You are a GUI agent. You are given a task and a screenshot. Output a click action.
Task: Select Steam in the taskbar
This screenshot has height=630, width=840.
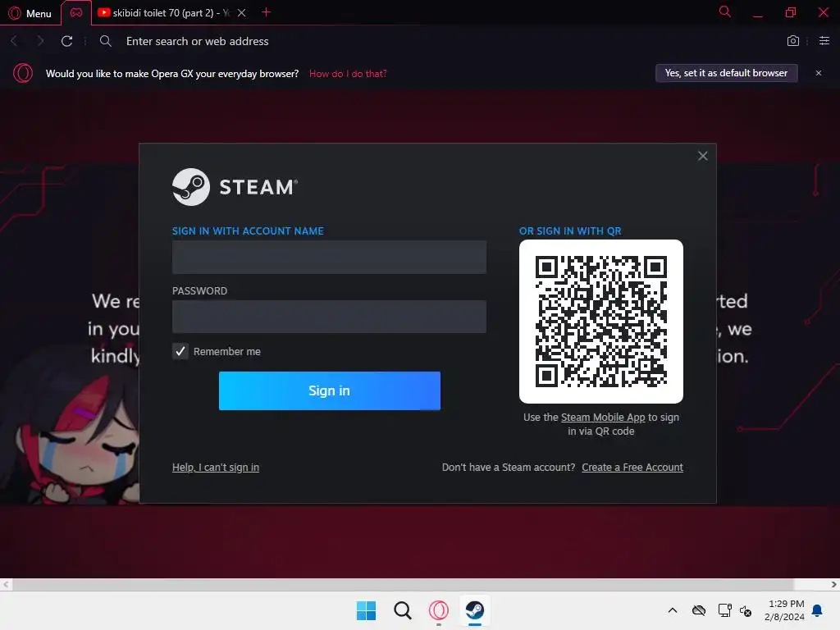475,610
